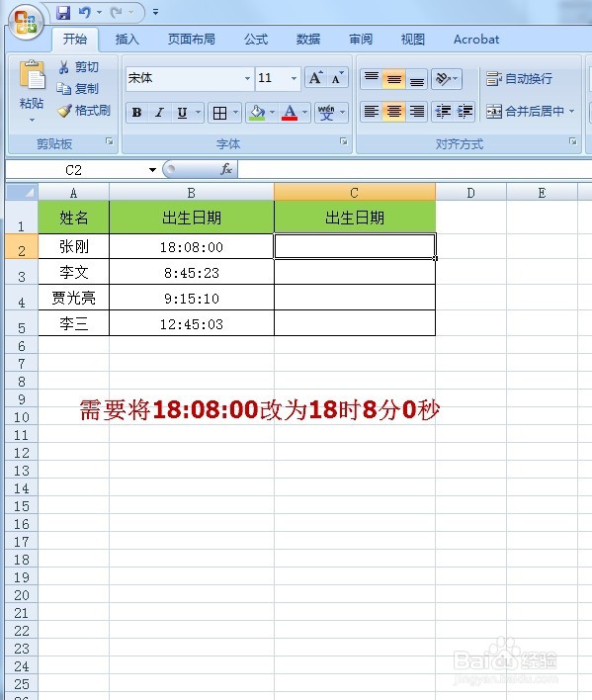Select cell containing 贾光亮
This screenshot has width=592, height=700.
73,298
